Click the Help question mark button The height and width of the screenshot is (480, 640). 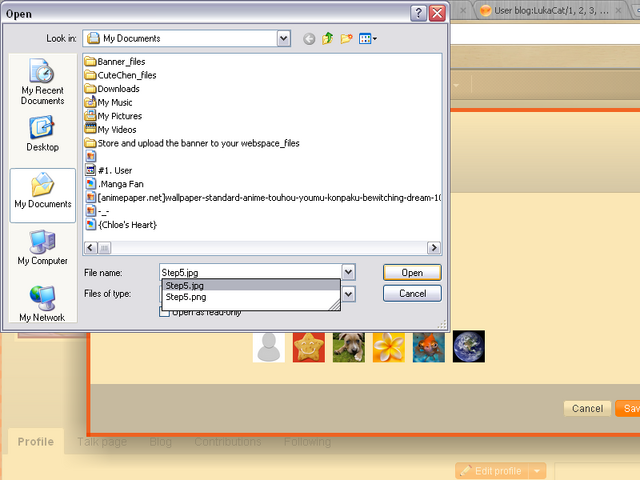(418, 13)
